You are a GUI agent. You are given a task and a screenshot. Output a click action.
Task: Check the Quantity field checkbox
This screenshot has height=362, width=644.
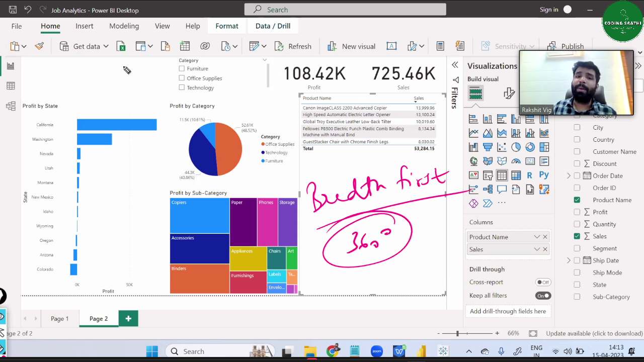577,224
